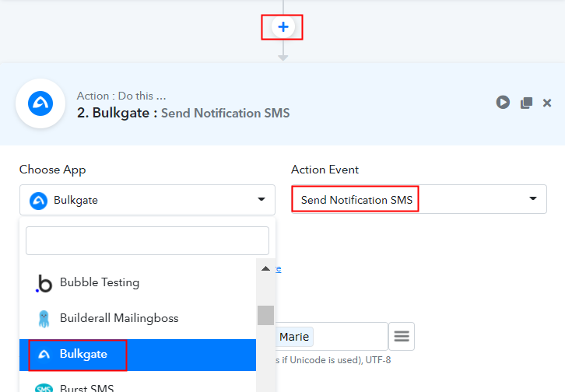The height and width of the screenshot is (392, 565).
Task: Click the action title Send Notification SMS
Action: pos(225,113)
